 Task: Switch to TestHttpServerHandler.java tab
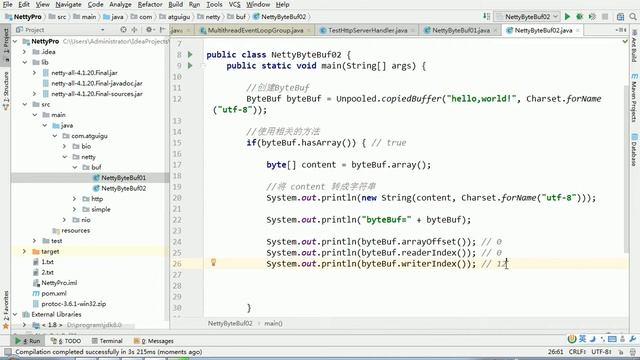click(x=367, y=30)
